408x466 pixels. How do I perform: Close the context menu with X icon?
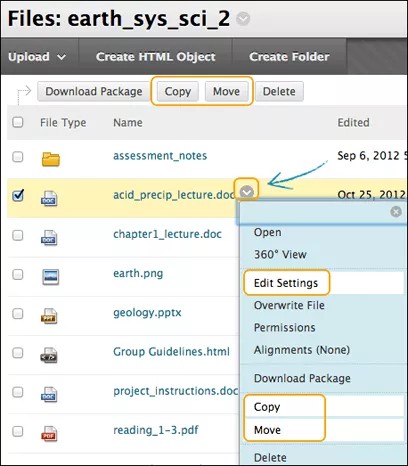396,212
